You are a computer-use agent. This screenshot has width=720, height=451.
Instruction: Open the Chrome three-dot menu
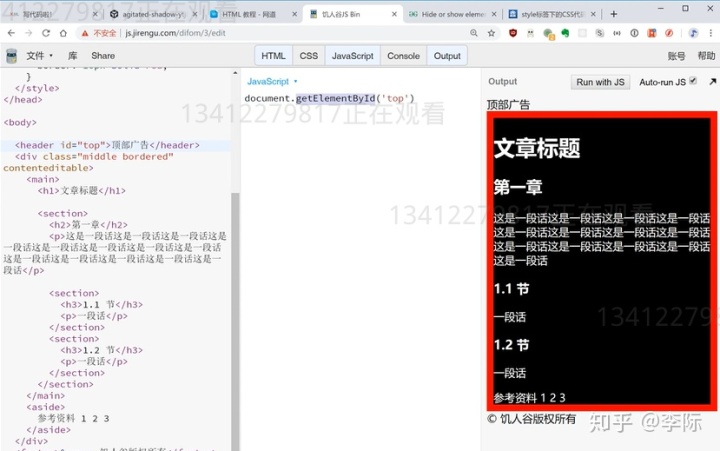711,33
